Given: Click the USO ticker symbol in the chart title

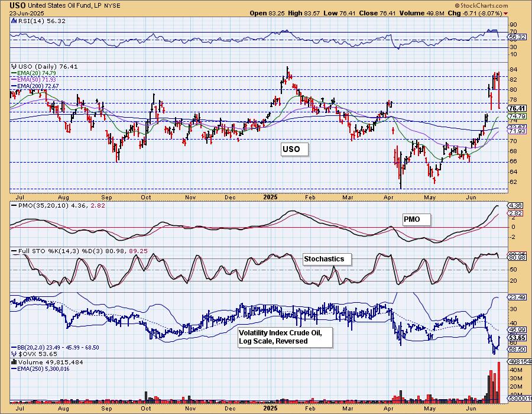Looking at the screenshot, I should 17,5.
